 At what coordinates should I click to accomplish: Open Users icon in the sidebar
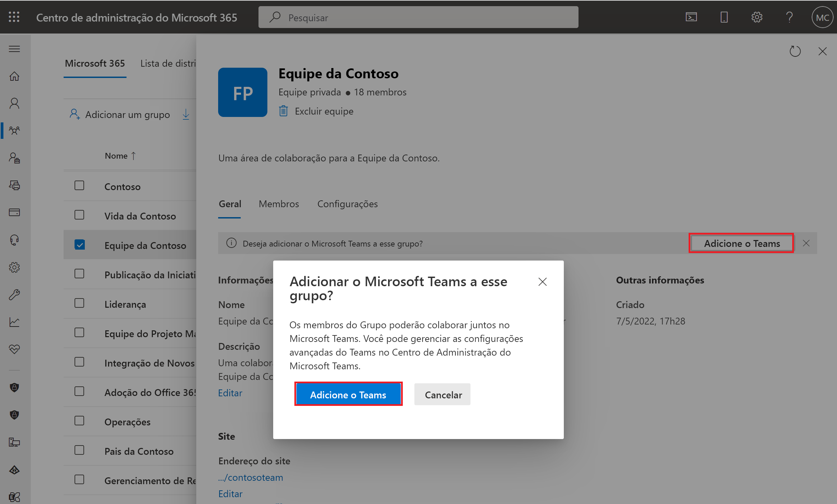14,103
